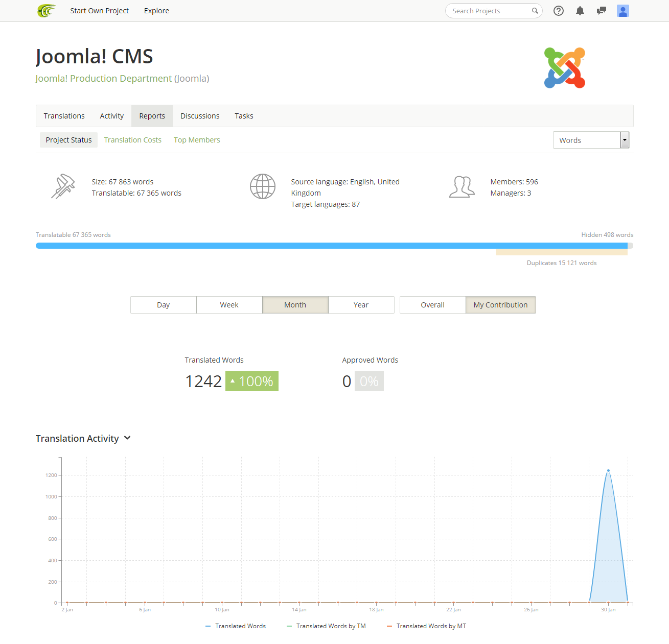Click the Joomla! CMS project title
Image resolution: width=669 pixels, height=644 pixels.
[95, 56]
